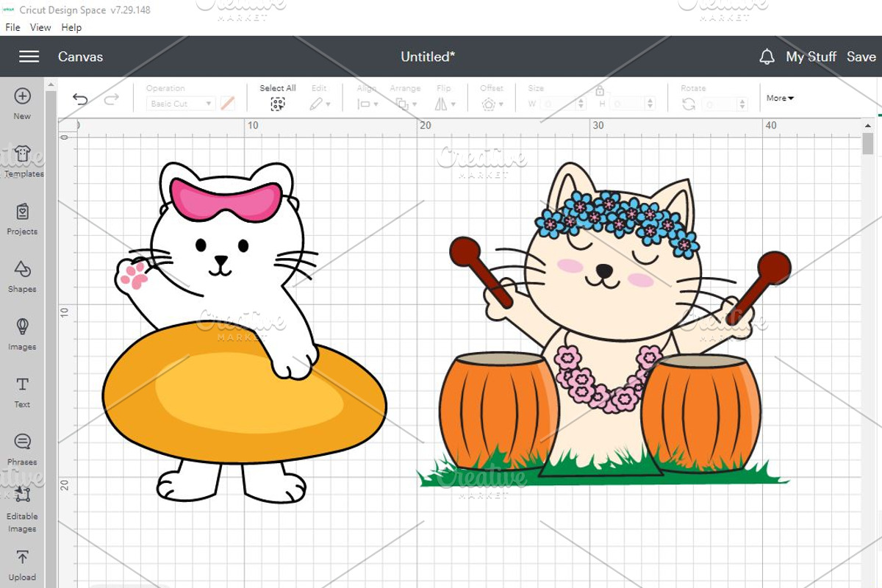Open the Arrange dropdown

coord(405,104)
